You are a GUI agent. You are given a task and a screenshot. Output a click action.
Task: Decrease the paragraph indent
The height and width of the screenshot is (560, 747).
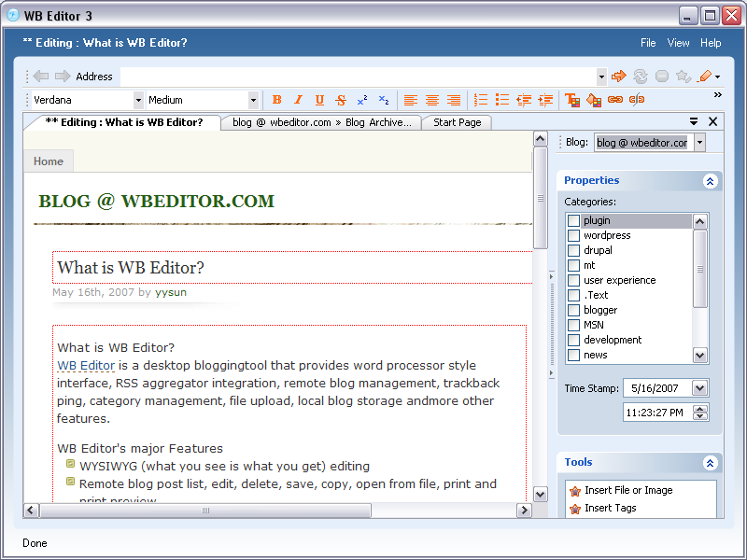pos(524,100)
